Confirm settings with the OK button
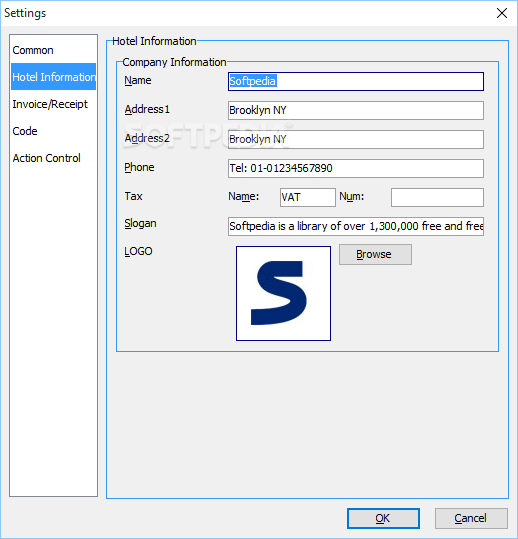Image resolution: width=518 pixels, height=539 pixels. [383, 518]
